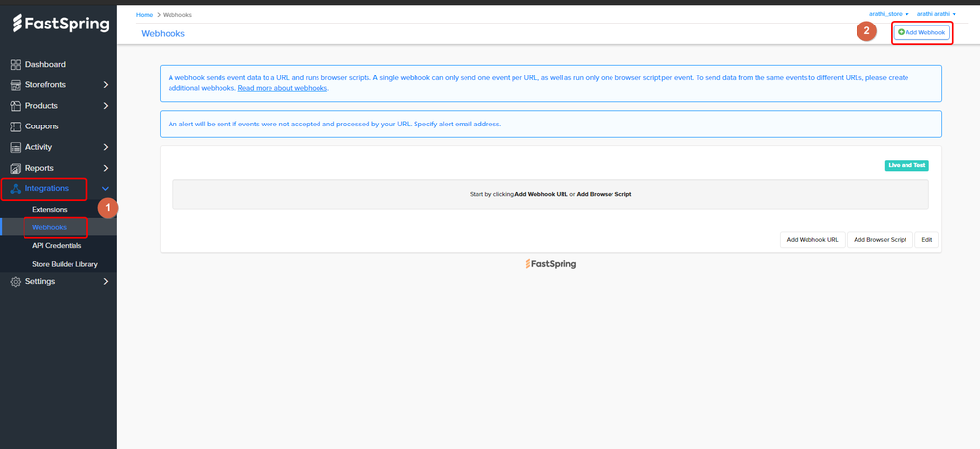Open Coupons from the sidebar
The width and height of the screenshot is (980, 449).
pos(42,126)
